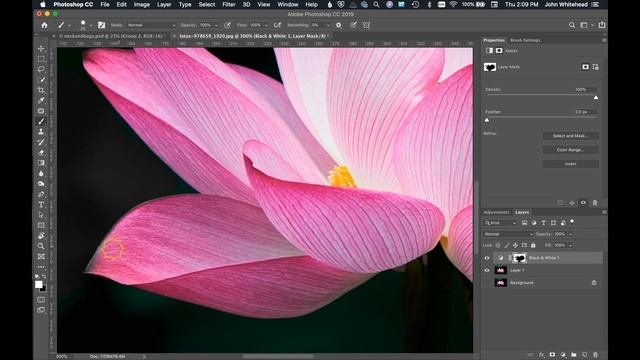
Task: Hide the Layer 1 layer
Action: [487, 270]
